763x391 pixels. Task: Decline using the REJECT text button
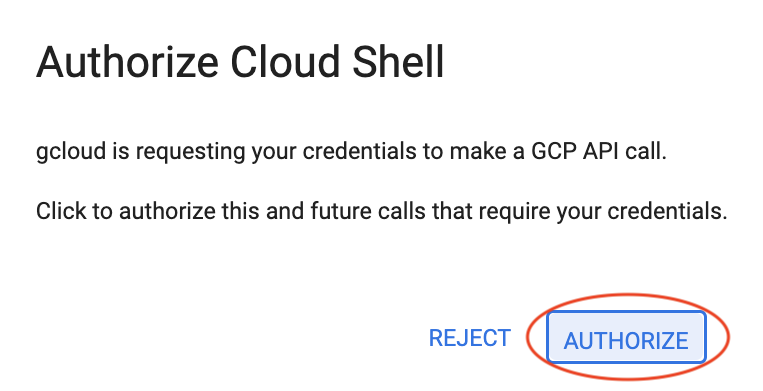pos(470,338)
